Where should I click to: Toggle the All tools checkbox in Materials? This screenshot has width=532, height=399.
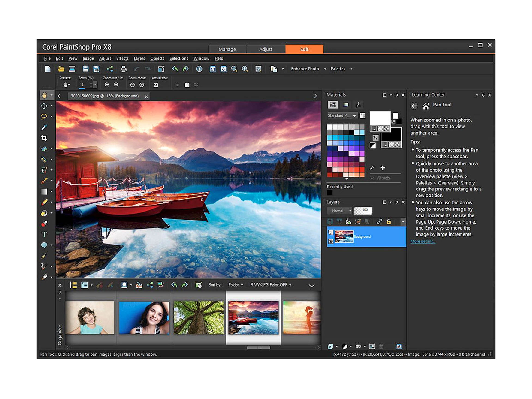372,178
